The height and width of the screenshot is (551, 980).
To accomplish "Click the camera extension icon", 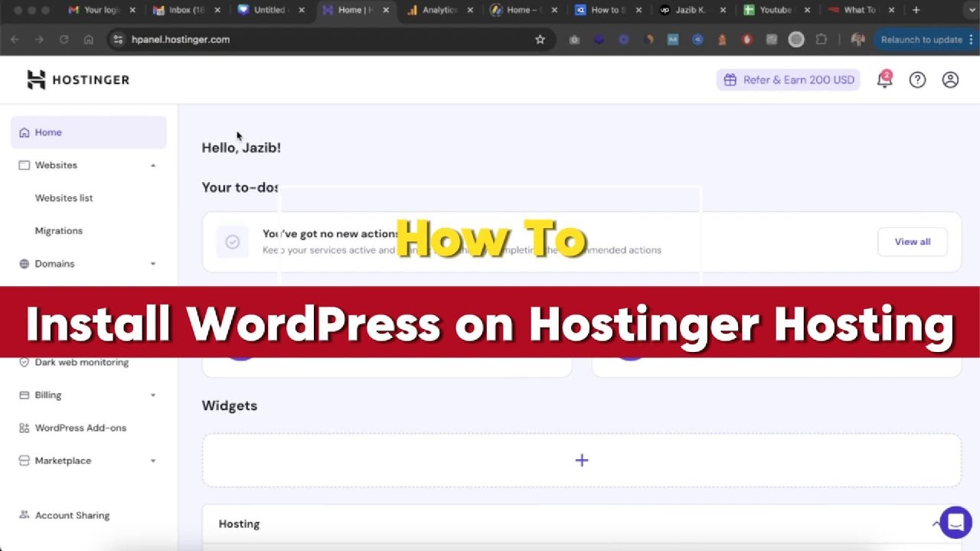I will pos(574,39).
